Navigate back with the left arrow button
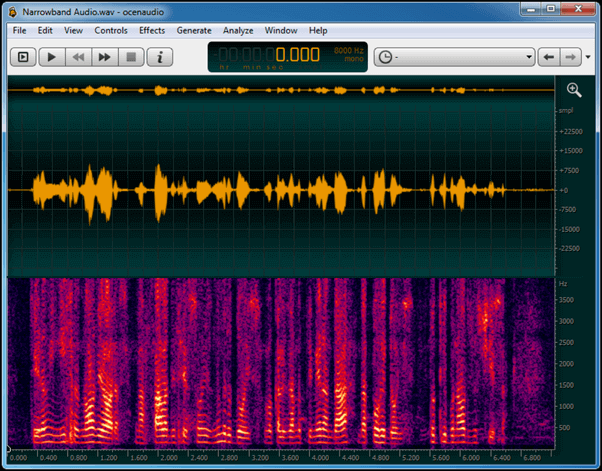The width and height of the screenshot is (602, 471). 548,57
